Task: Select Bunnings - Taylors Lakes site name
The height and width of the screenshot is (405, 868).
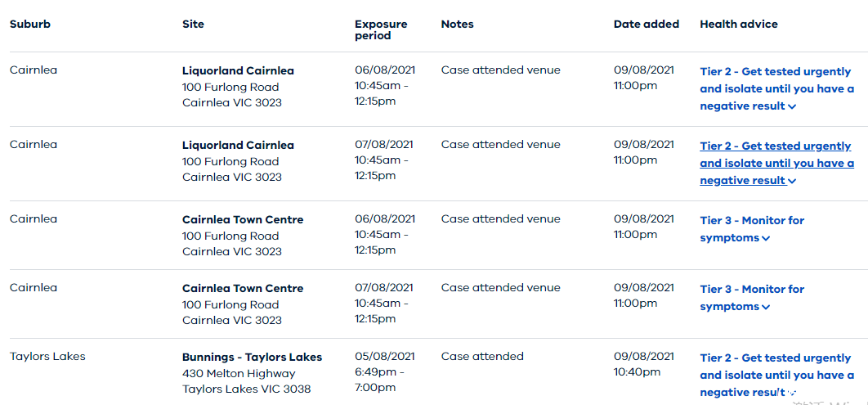Action: click(252, 357)
